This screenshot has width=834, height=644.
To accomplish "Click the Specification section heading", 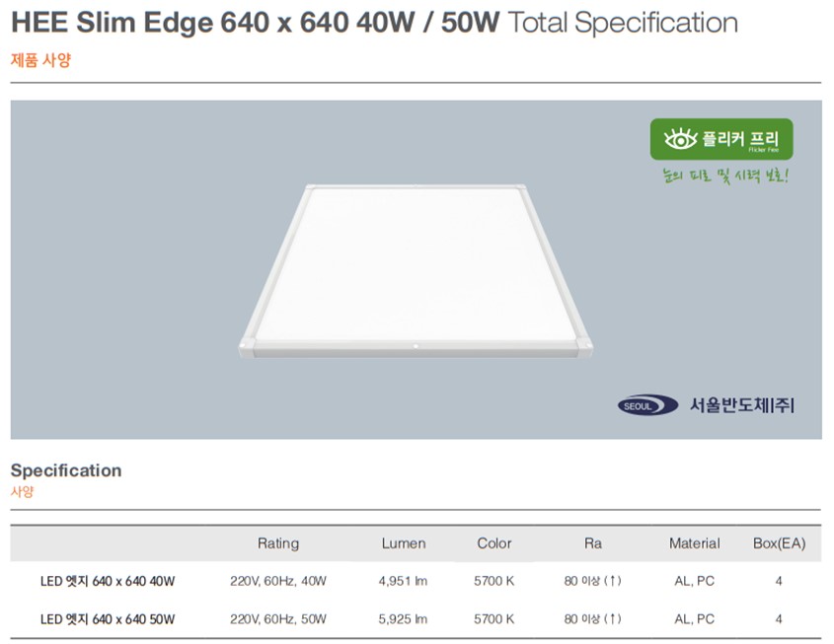I will pyautogui.click(x=66, y=470).
